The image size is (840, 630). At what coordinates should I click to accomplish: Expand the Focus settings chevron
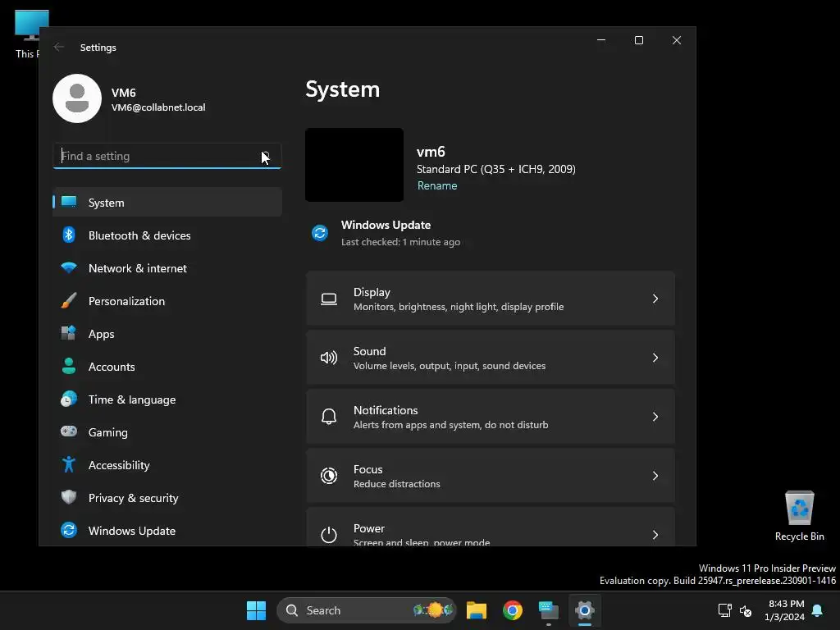coord(655,476)
